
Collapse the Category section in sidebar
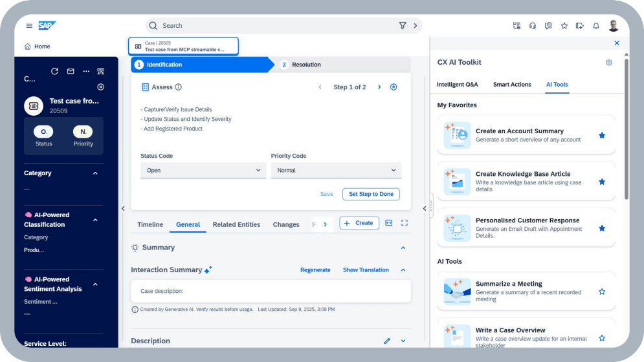pyautogui.click(x=95, y=173)
